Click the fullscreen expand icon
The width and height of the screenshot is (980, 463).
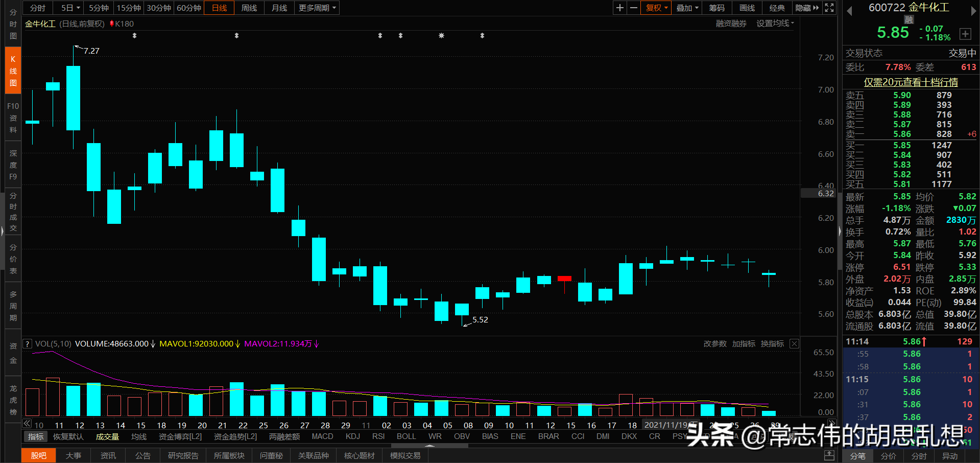click(x=828, y=8)
